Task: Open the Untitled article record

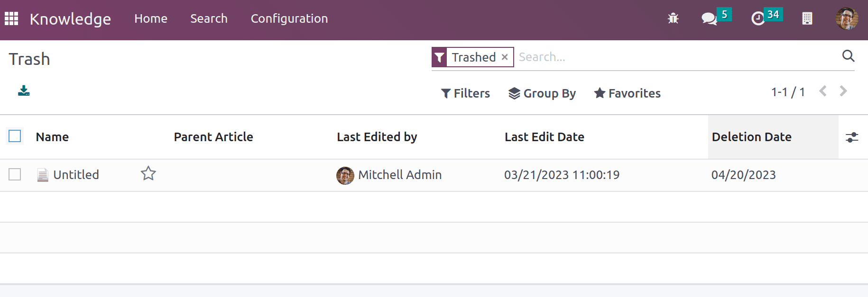Action: tap(76, 175)
